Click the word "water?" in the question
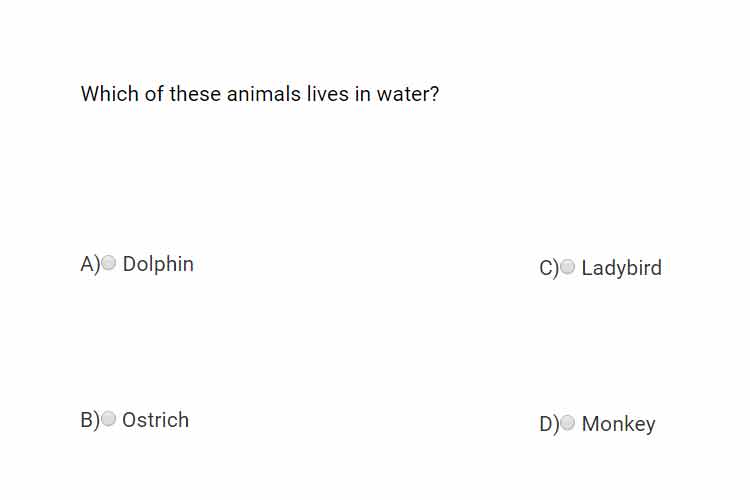Image resolution: width=750 pixels, height=500 pixels. coord(408,94)
